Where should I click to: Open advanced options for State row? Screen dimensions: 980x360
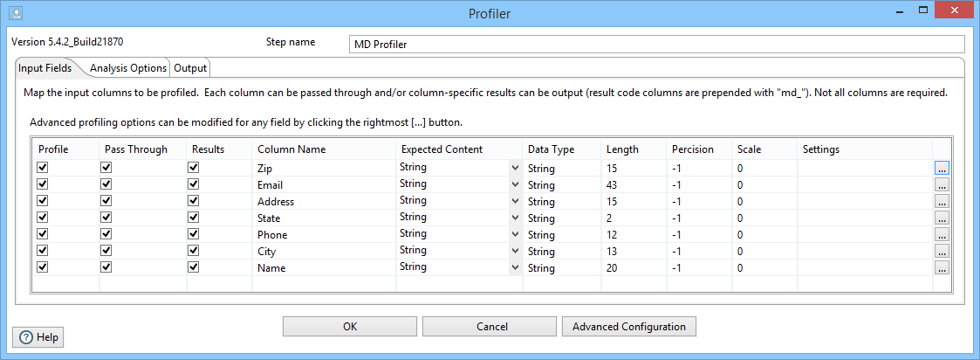[942, 218]
